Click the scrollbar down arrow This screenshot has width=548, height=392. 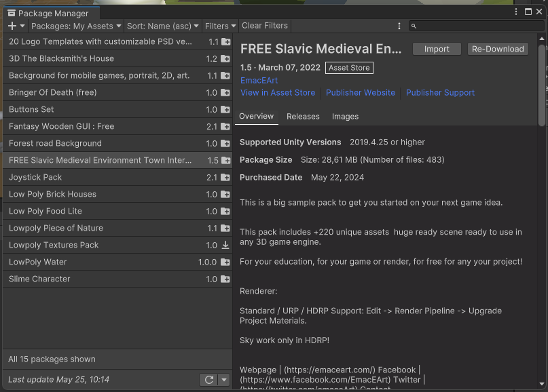542,384
